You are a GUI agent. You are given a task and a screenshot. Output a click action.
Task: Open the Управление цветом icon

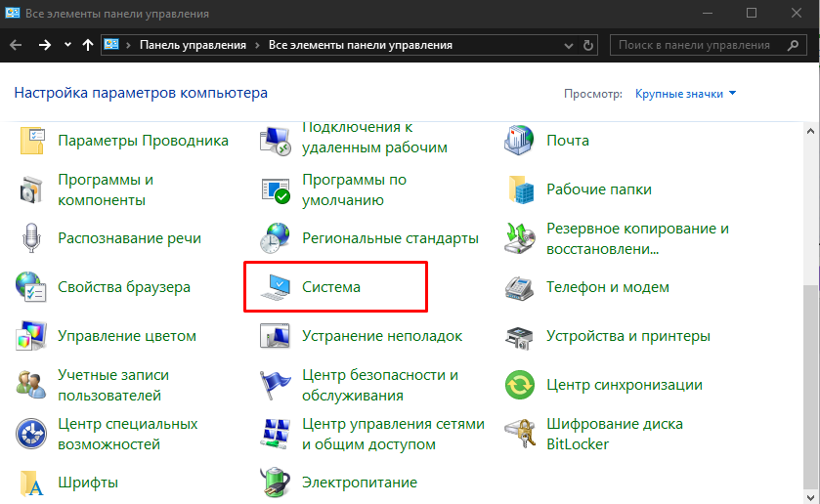pos(31,336)
